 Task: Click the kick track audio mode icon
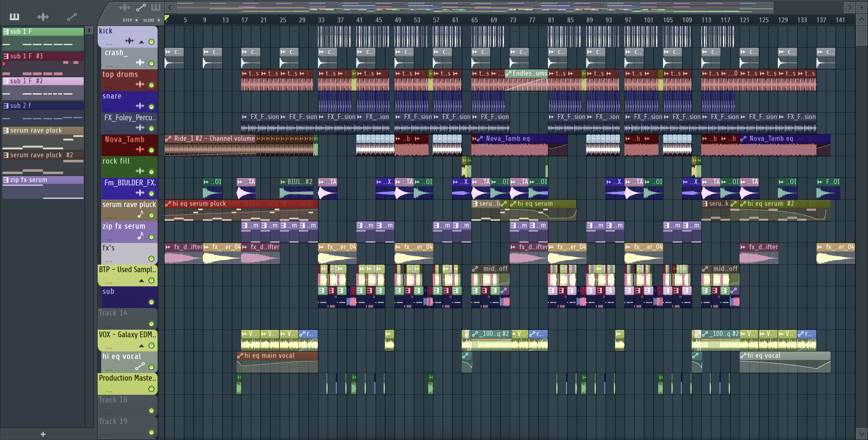129,41
